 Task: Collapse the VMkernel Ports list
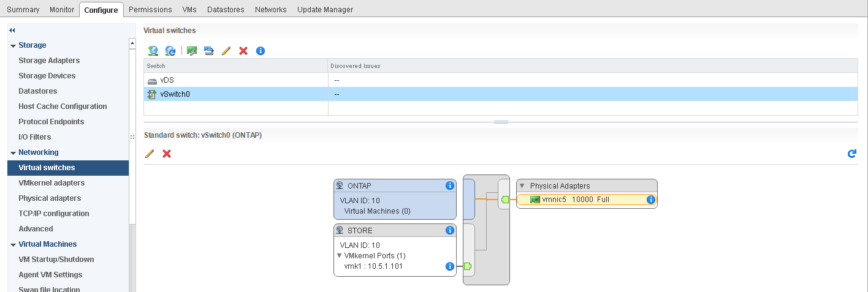tap(340, 256)
